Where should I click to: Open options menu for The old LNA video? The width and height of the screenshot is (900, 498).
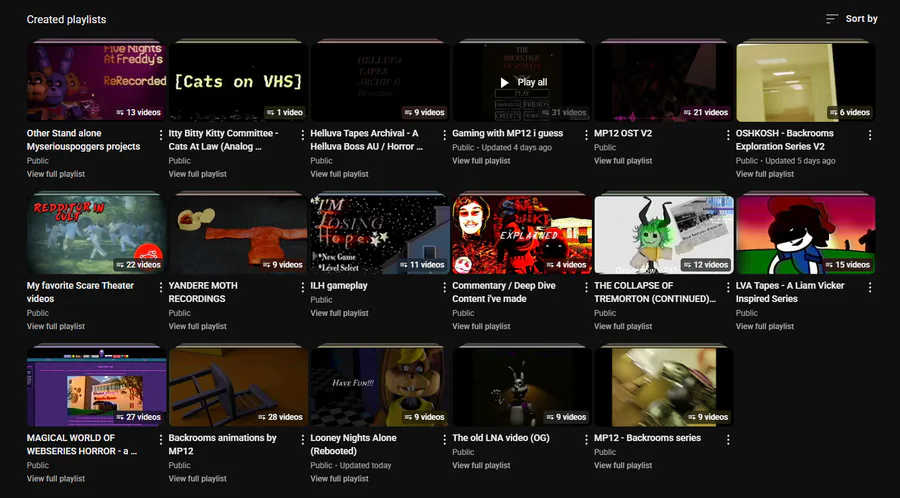[x=586, y=440]
